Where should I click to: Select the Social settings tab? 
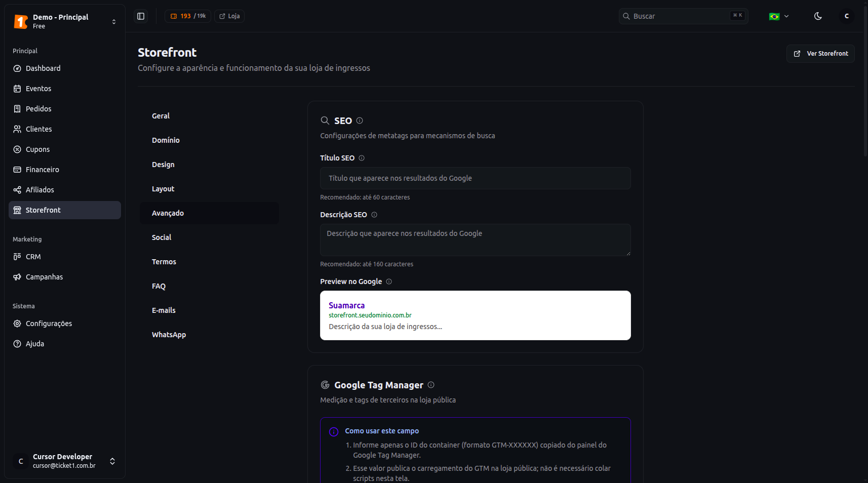pyautogui.click(x=209, y=237)
